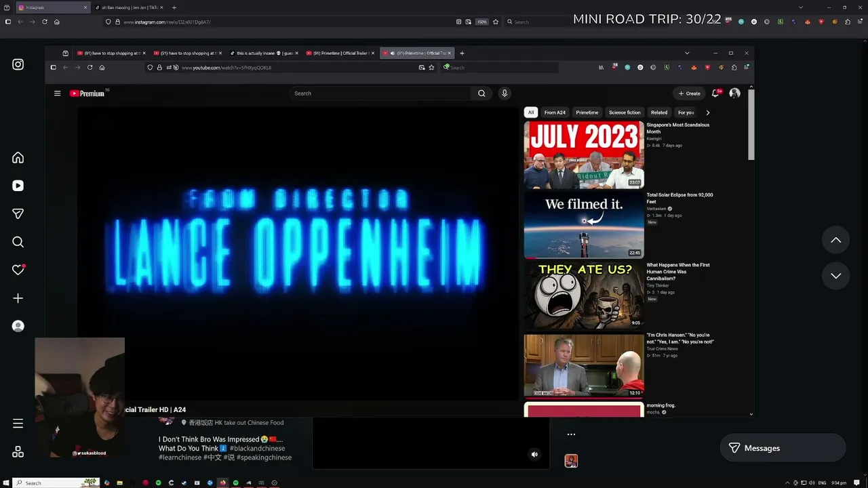Open Instagram notifications heart icon
The image size is (868, 488).
(18, 270)
